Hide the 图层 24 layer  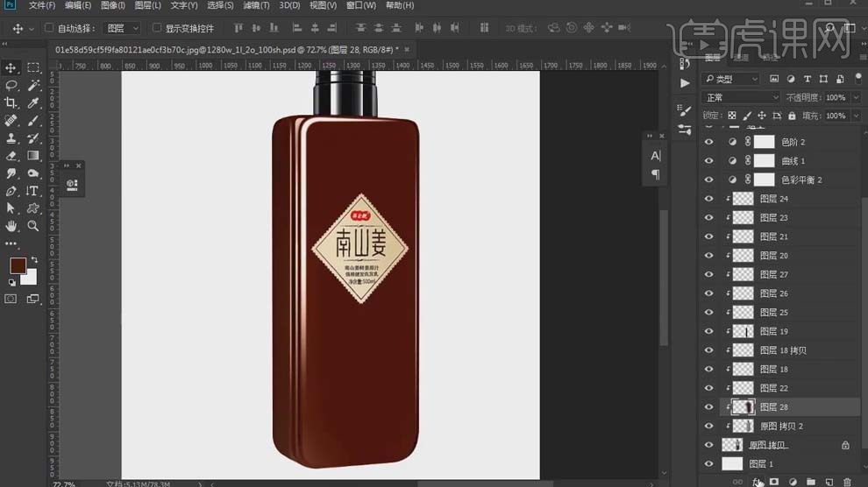tap(709, 199)
